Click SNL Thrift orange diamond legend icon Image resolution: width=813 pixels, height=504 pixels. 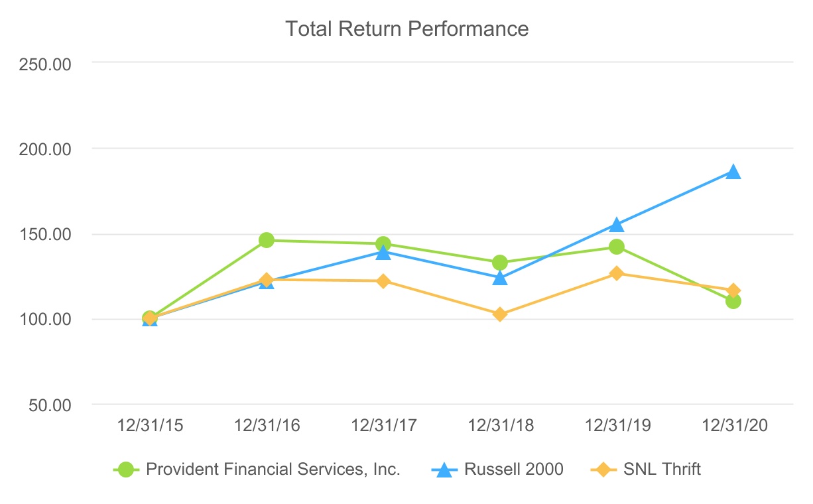[x=603, y=470]
